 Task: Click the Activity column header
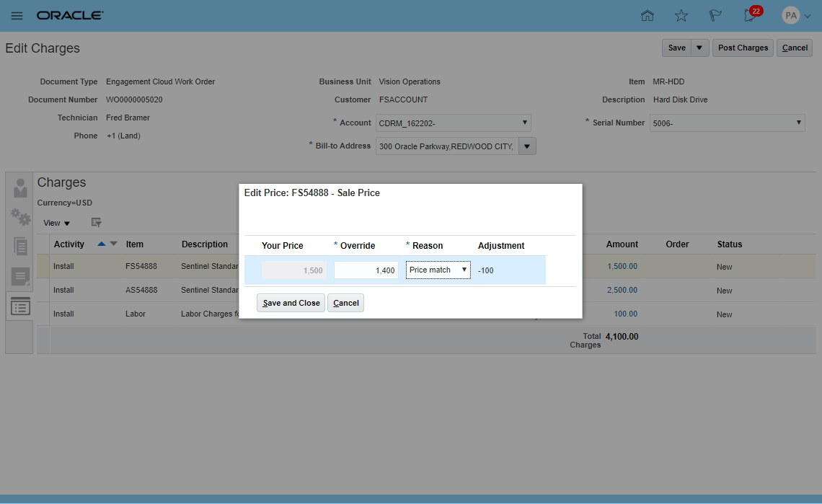(x=68, y=244)
